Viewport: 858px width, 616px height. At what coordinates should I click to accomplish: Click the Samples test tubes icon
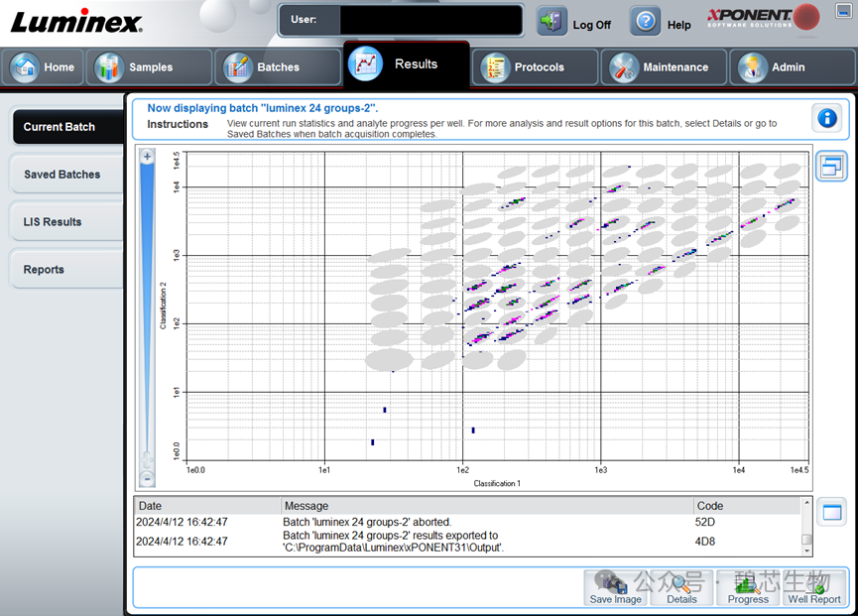pos(109,67)
